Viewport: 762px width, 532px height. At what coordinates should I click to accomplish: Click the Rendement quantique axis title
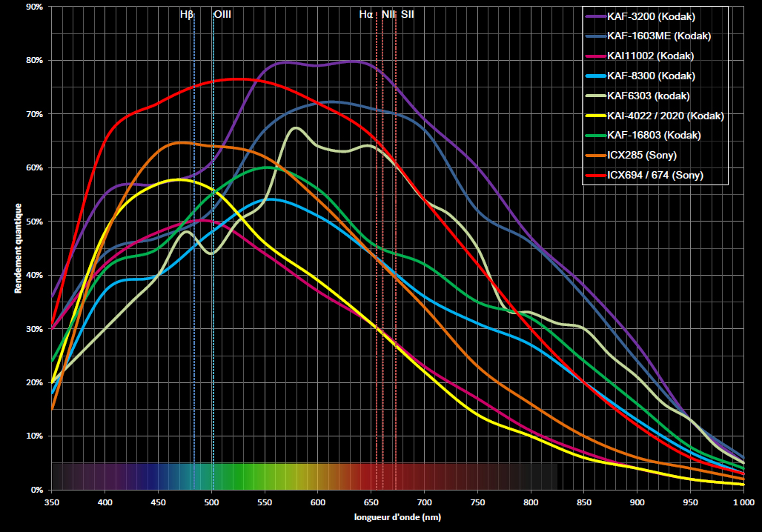[19, 248]
